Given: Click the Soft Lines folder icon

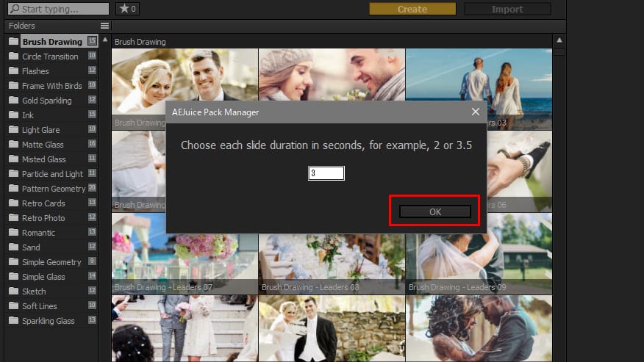Looking at the screenshot, I should [13, 305].
